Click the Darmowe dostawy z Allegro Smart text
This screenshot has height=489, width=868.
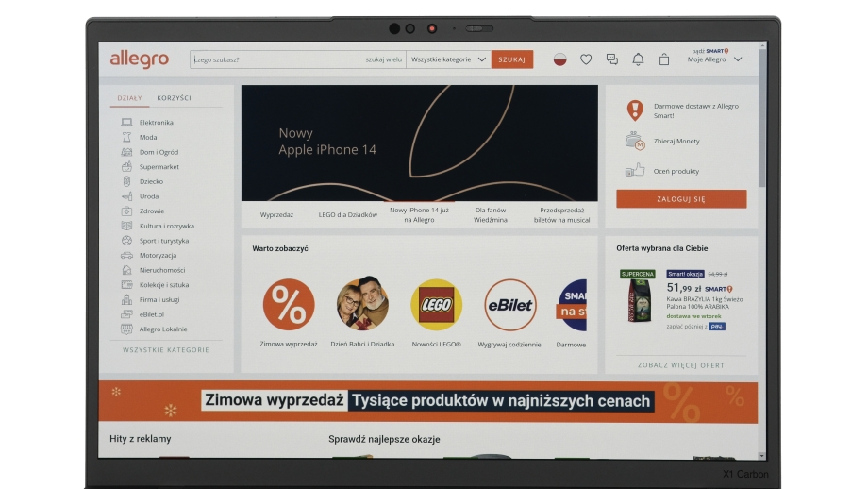(x=696, y=110)
